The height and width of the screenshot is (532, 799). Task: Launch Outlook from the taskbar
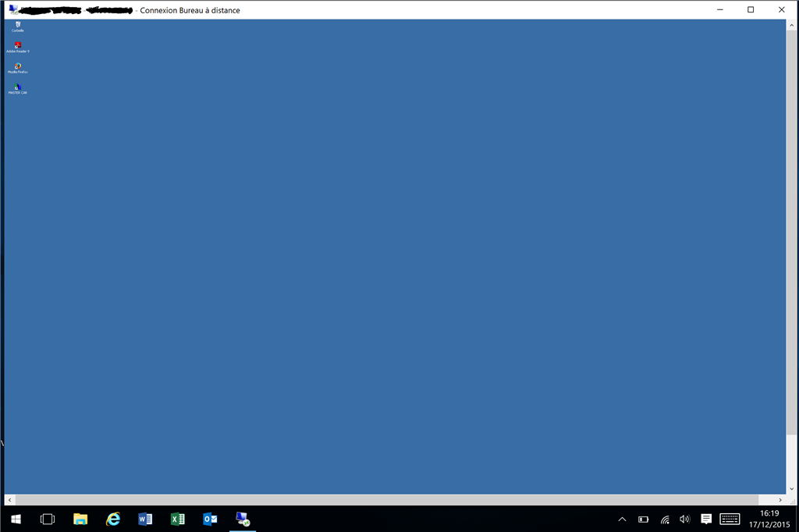click(x=210, y=520)
